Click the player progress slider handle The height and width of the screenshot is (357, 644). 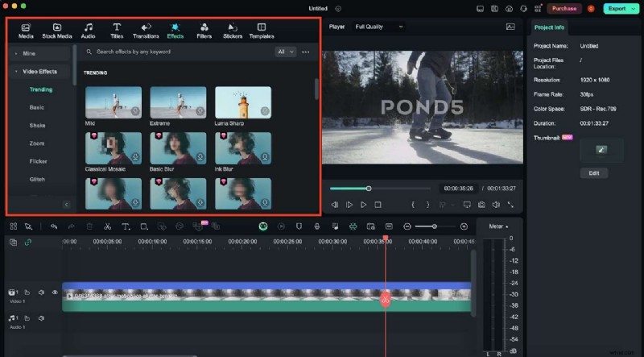tap(369, 189)
